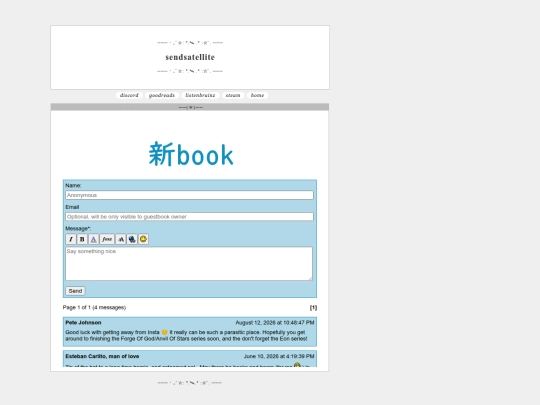Focus the Name input field
The image size is (540, 405).
click(x=189, y=195)
